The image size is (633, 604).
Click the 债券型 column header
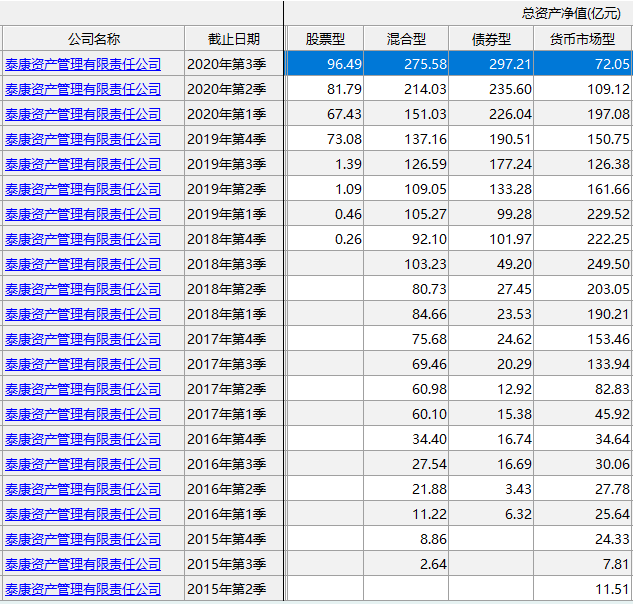491,39
